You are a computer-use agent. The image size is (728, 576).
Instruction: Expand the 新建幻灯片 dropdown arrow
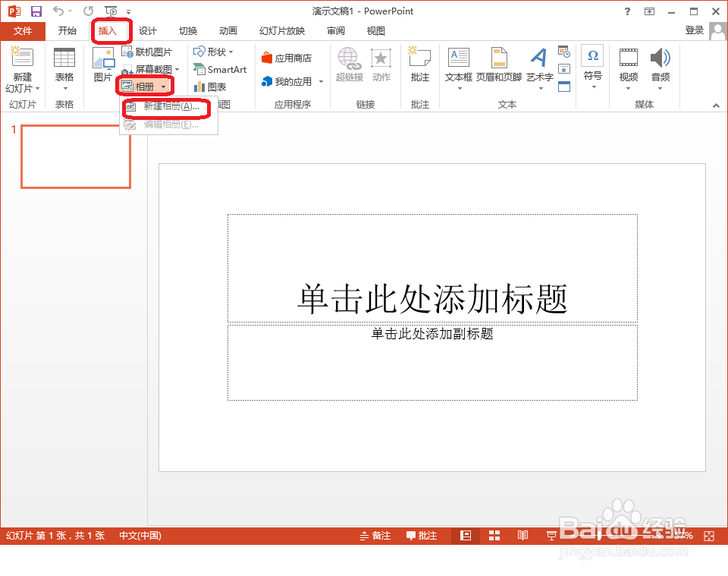tap(38, 89)
